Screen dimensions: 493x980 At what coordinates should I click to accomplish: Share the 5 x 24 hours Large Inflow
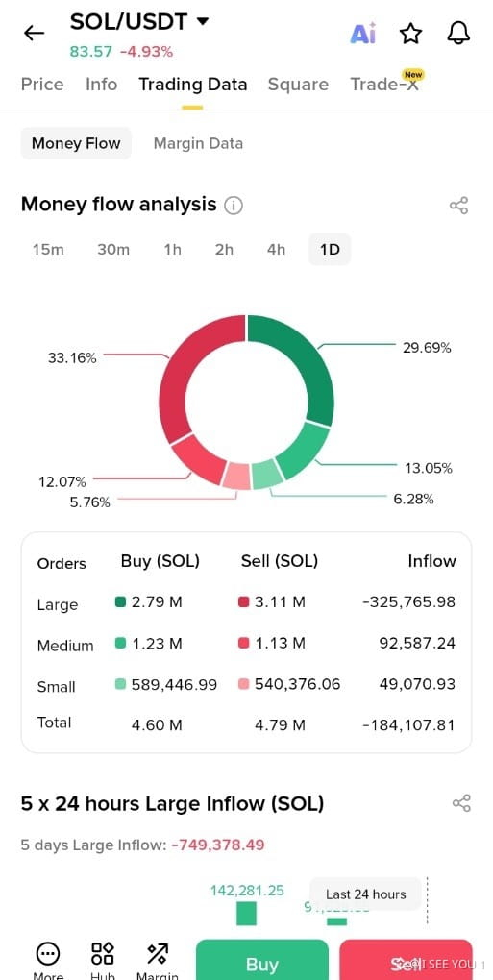tap(461, 803)
